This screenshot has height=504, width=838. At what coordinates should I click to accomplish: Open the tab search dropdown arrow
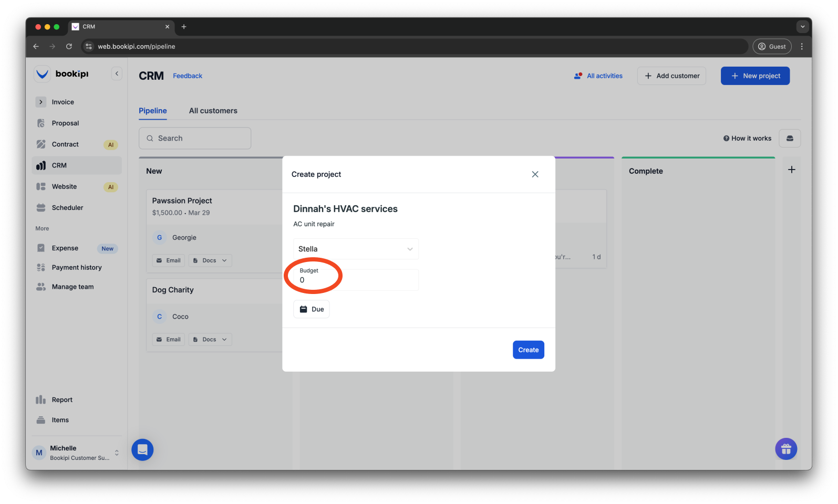pyautogui.click(x=802, y=27)
